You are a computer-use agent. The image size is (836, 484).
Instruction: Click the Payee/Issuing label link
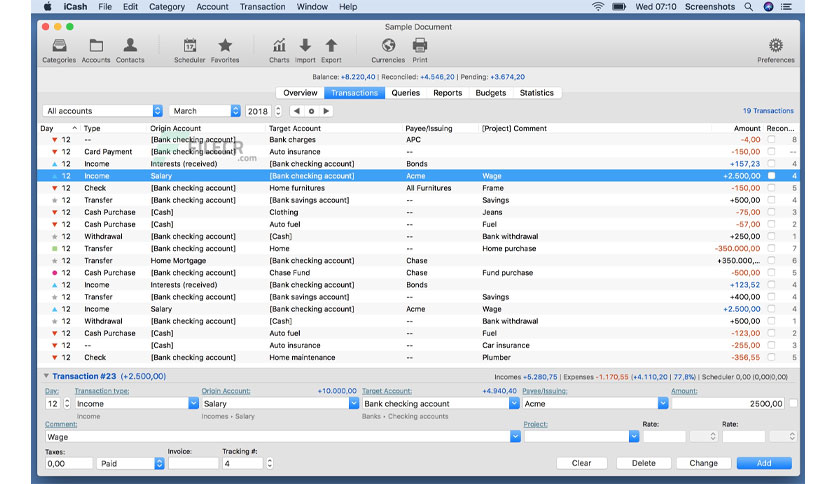pos(544,391)
